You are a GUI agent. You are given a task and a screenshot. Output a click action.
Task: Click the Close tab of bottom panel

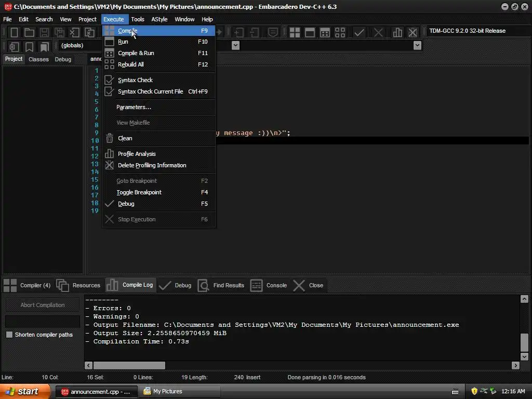click(309, 285)
